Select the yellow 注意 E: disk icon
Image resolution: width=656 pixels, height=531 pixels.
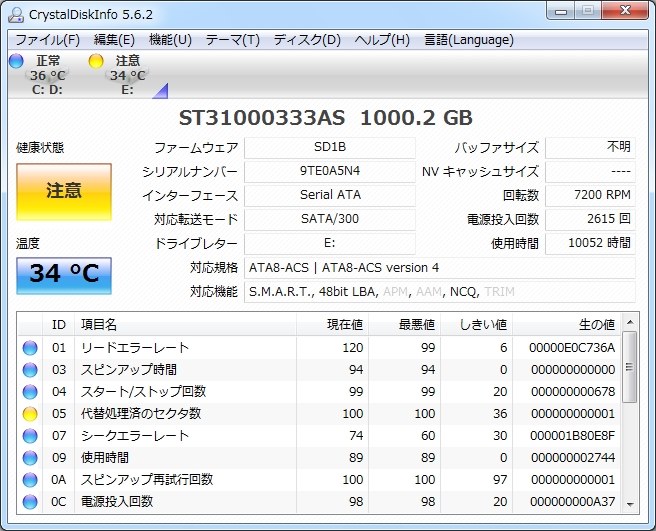(x=96, y=61)
